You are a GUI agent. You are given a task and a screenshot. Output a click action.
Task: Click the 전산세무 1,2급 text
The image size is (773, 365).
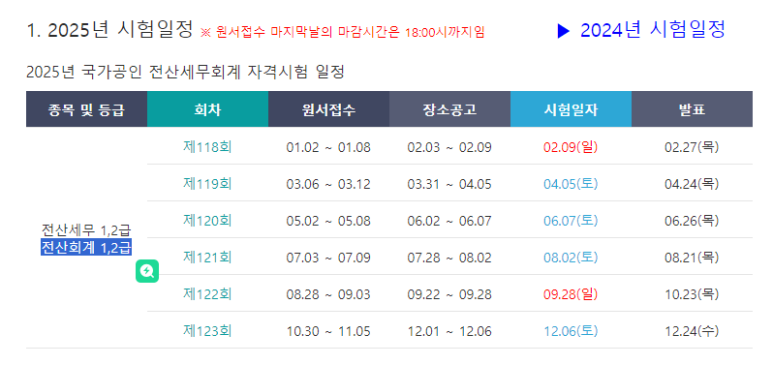point(86,230)
